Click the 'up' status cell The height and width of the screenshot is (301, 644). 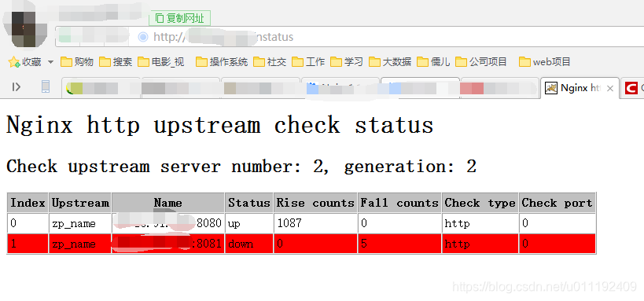point(249,223)
